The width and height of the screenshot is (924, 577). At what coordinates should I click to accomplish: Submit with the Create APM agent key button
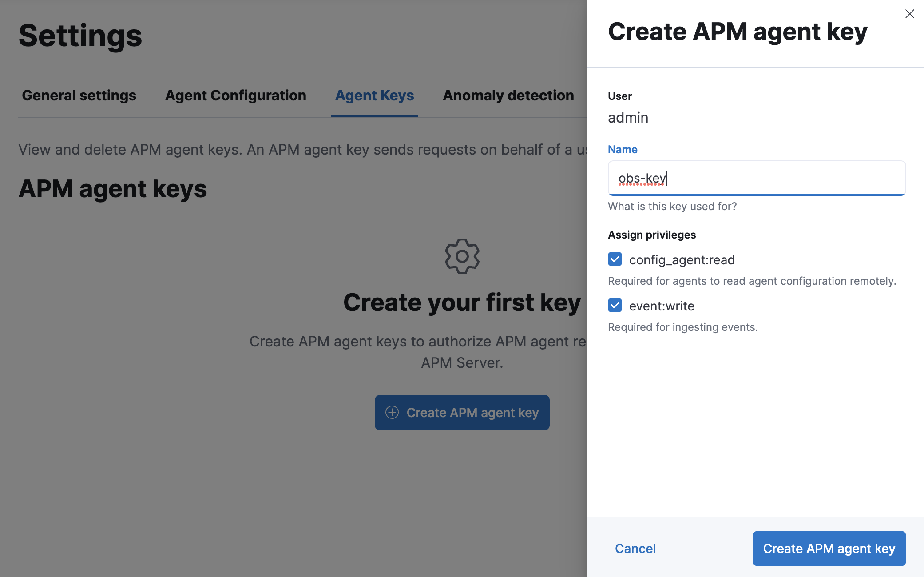click(x=829, y=549)
